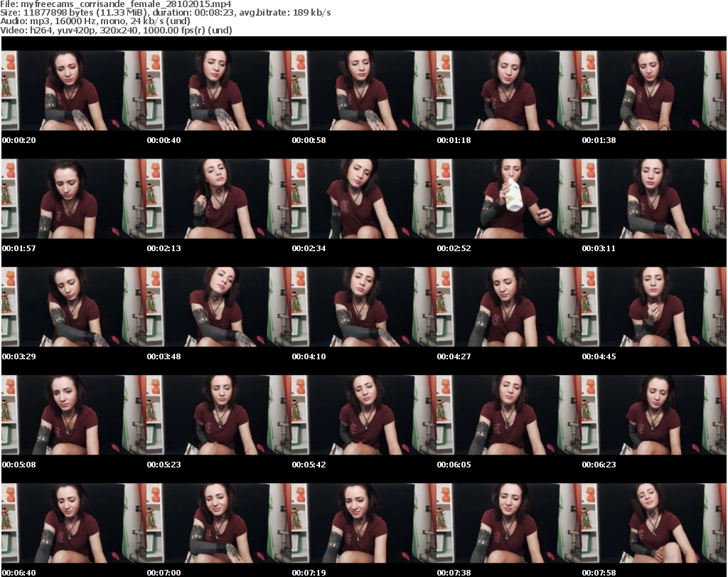Click the timestamp text 00:07:00

point(164,573)
